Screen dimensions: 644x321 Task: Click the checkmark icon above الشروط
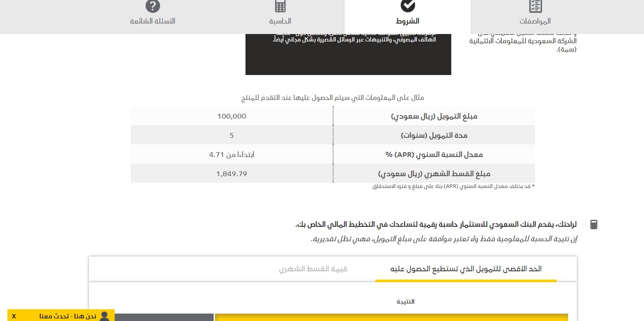pyautogui.click(x=408, y=6)
